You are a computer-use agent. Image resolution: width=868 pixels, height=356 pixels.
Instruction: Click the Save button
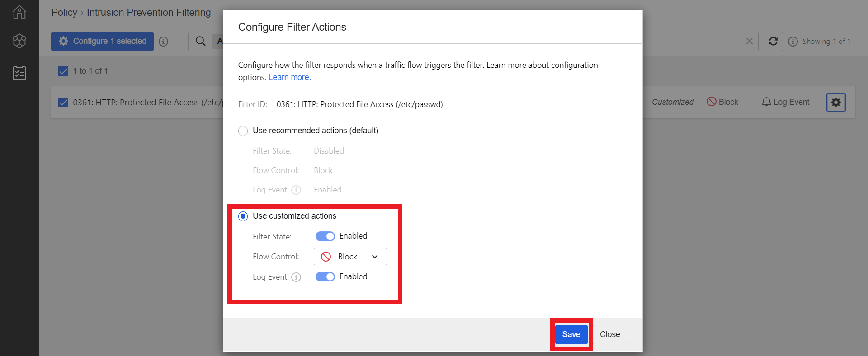(x=571, y=334)
